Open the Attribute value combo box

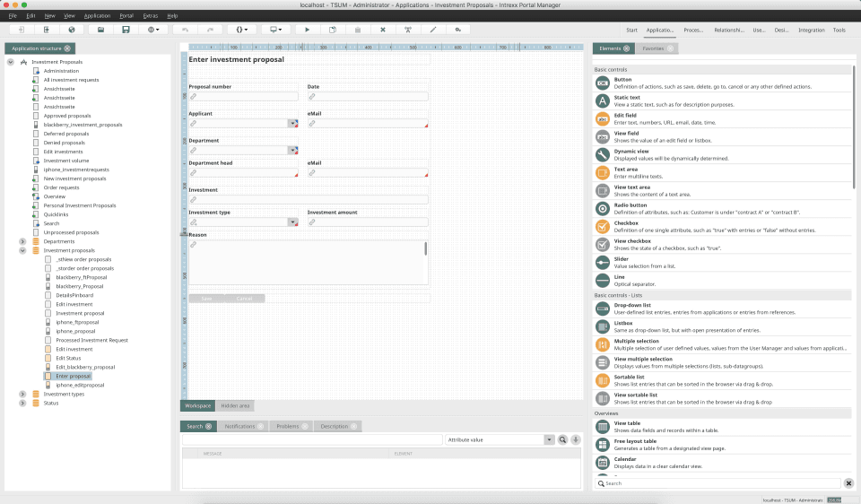(x=500, y=439)
